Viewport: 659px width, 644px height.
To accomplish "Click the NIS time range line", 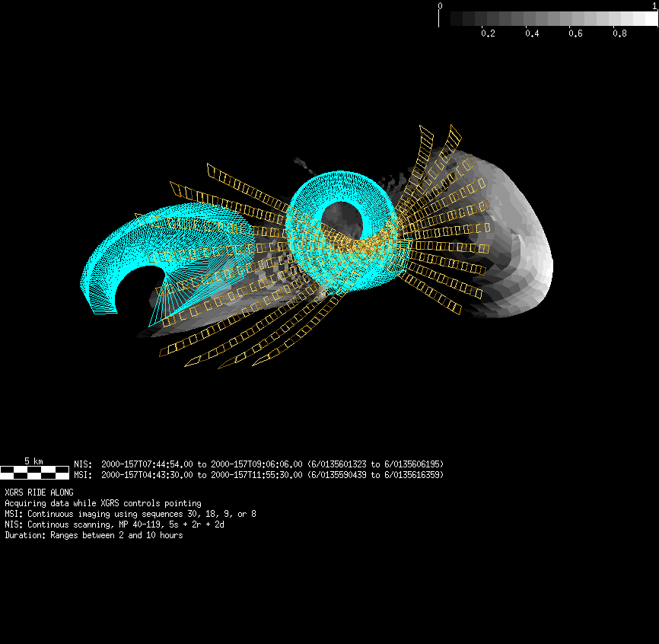I will tap(259, 464).
